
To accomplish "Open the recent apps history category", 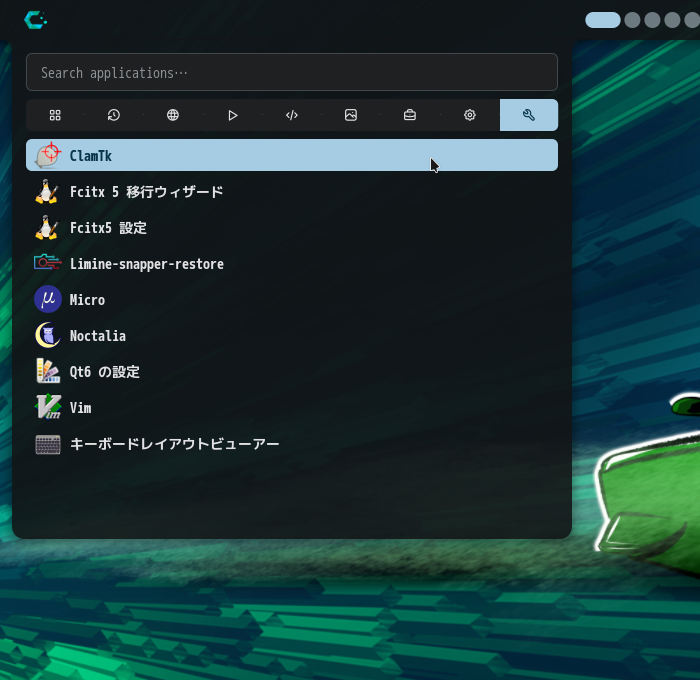I will click(x=114, y=115).
